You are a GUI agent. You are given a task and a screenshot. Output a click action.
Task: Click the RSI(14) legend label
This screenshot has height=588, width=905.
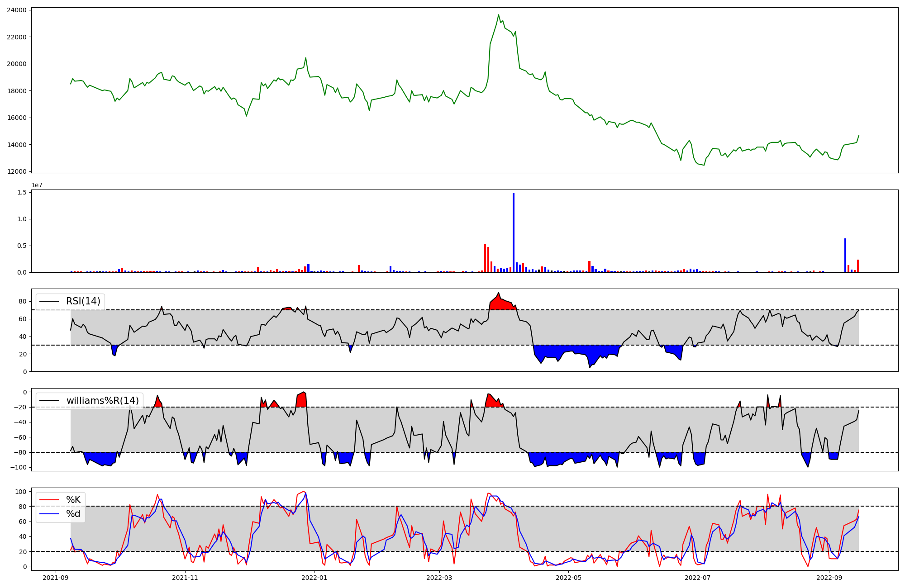click(x=83, y=301)
